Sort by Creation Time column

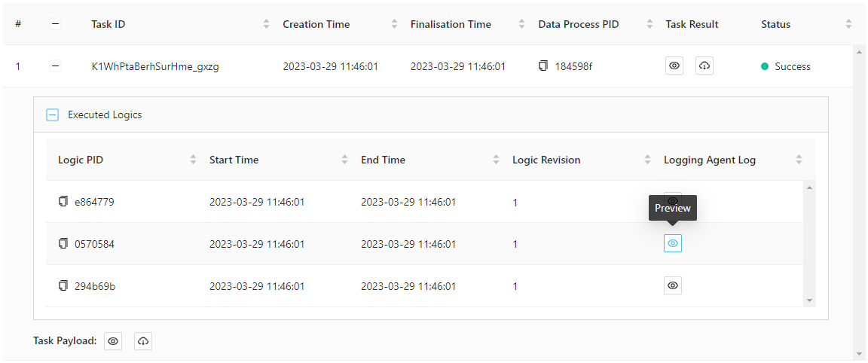[x=394, y=24]
